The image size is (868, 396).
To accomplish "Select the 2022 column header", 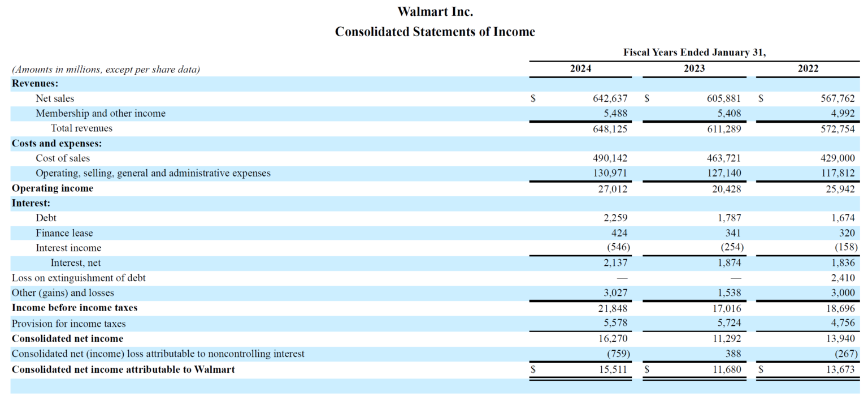I will [808, 68].
